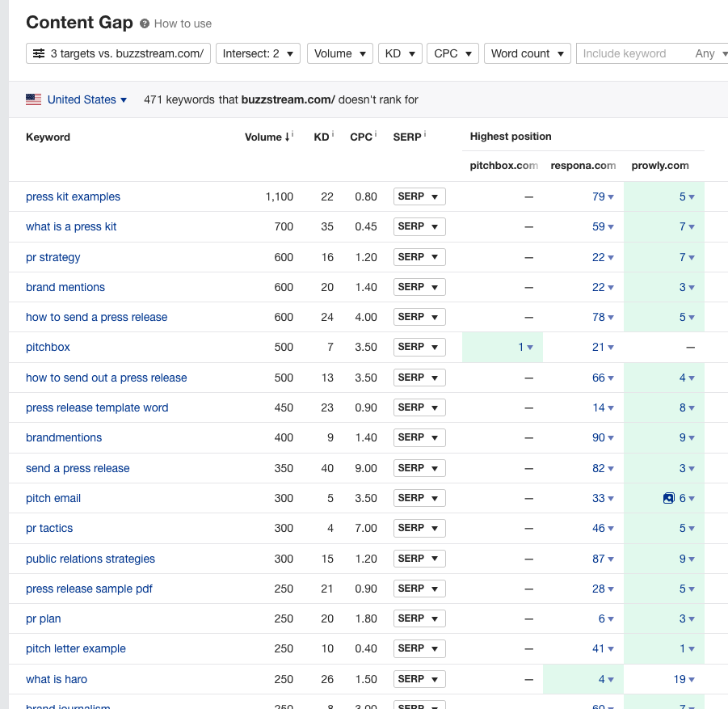Open the How to use link
The width and height of the screenshot is (728, 709).
[183, 23]
